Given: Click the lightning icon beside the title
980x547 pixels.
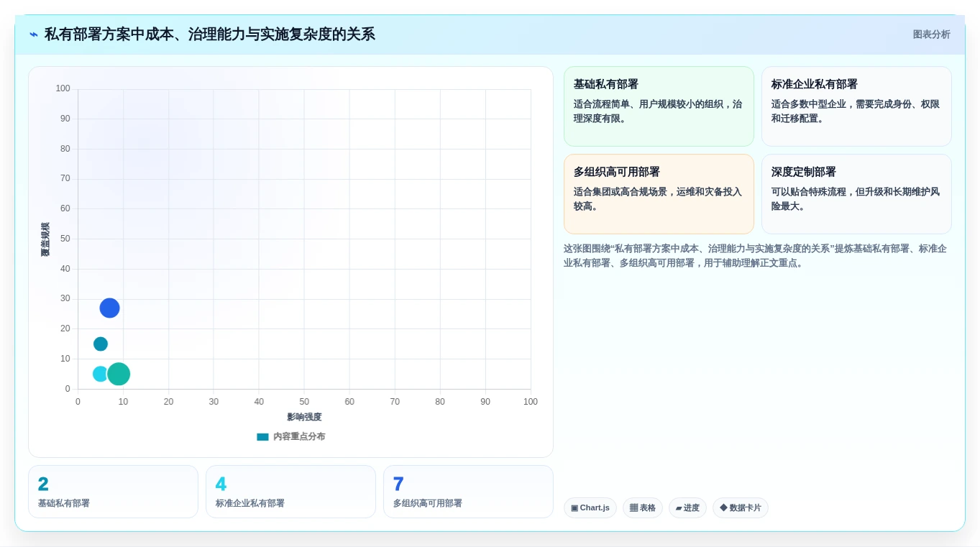Looking at the screenshot, I should tap(34, 35).
